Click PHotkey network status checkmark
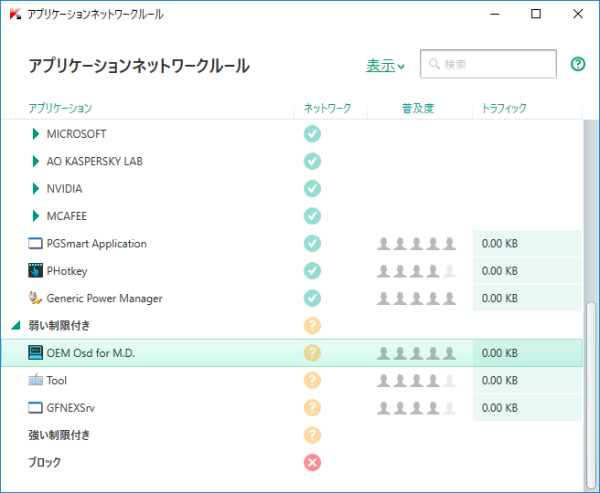This screenshot has height=493, width=600. coord(312,271)
